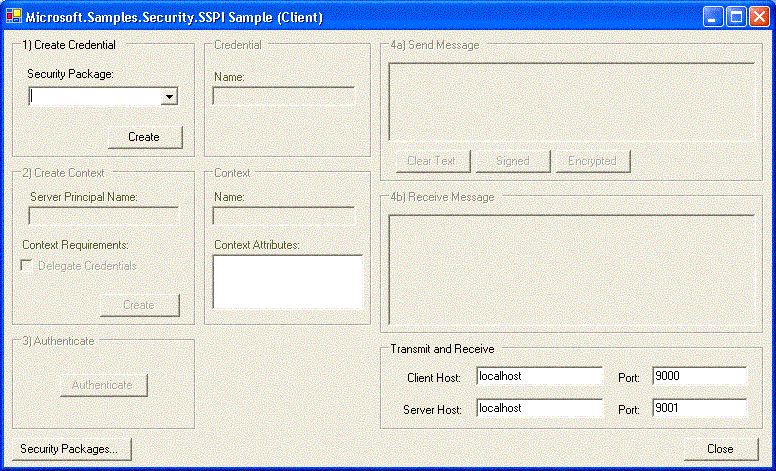This screenshot has width=776, height=471.
Task: Click the Context Name field
Action: pos(284,216)
